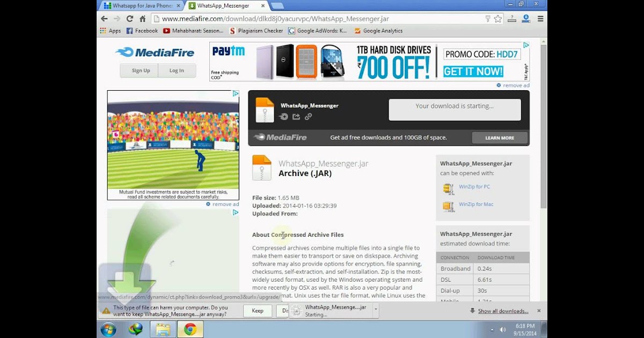The height and width of the screenshot is (338, 644).
Task: Open the Plagiarism Checker bookmark
Action: 256,31
